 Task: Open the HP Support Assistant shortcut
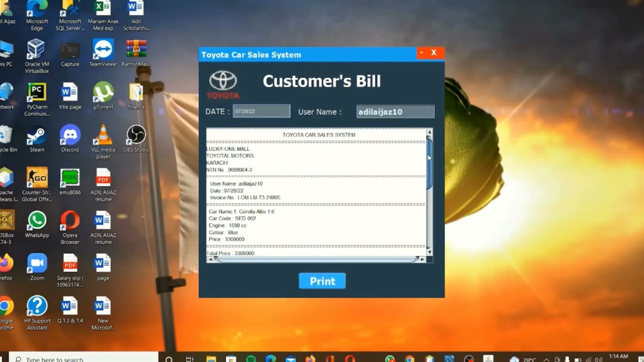coord(37,313)
